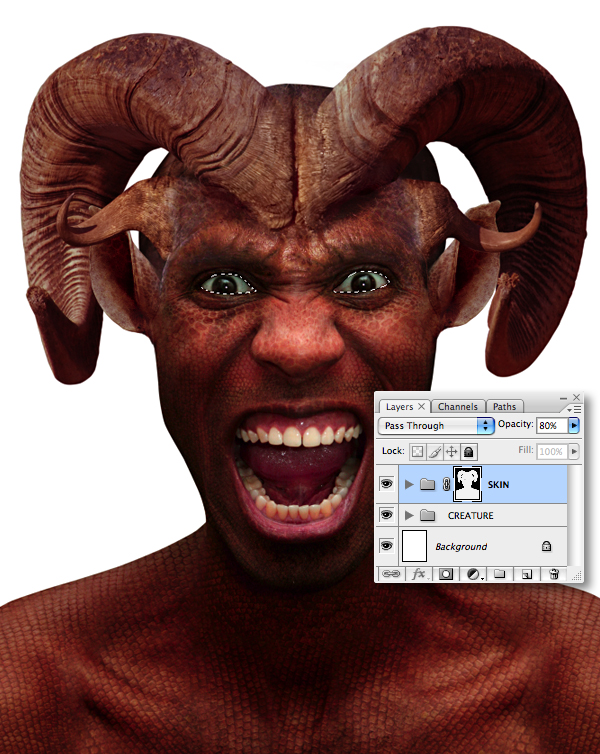Expand the CREATURE group disclosure triangle

click(409, 515)
